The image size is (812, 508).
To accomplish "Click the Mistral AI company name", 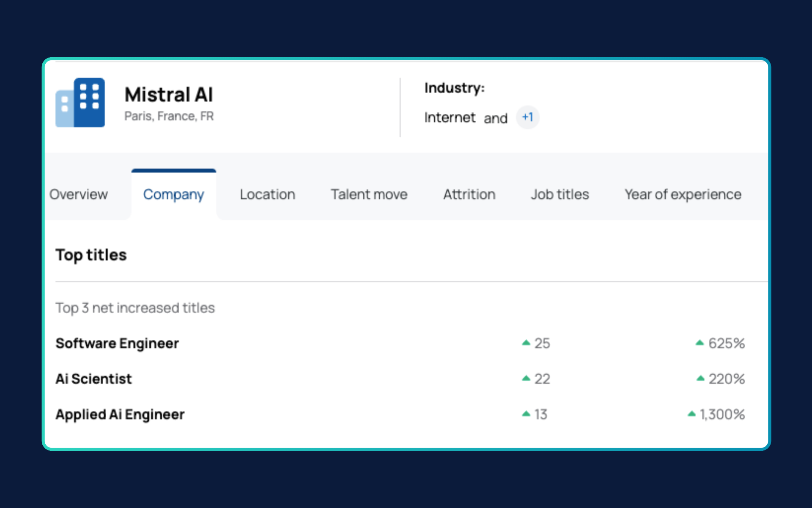I will pos(169,94).
